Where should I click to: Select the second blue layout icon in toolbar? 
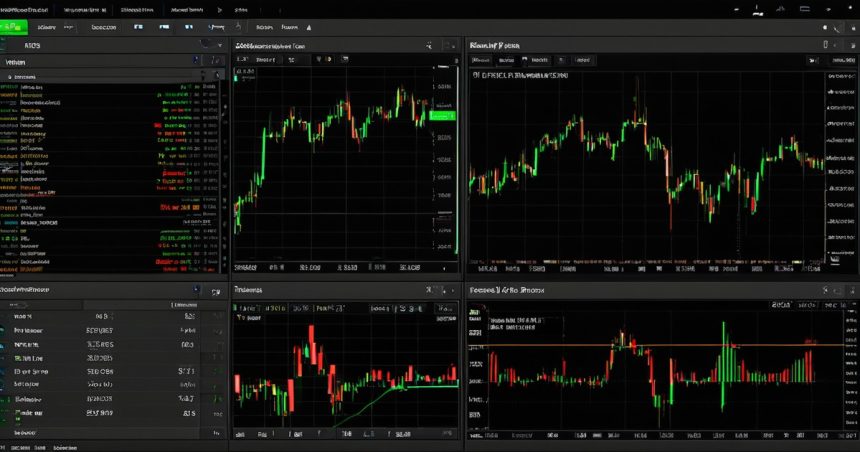(164, 27)
